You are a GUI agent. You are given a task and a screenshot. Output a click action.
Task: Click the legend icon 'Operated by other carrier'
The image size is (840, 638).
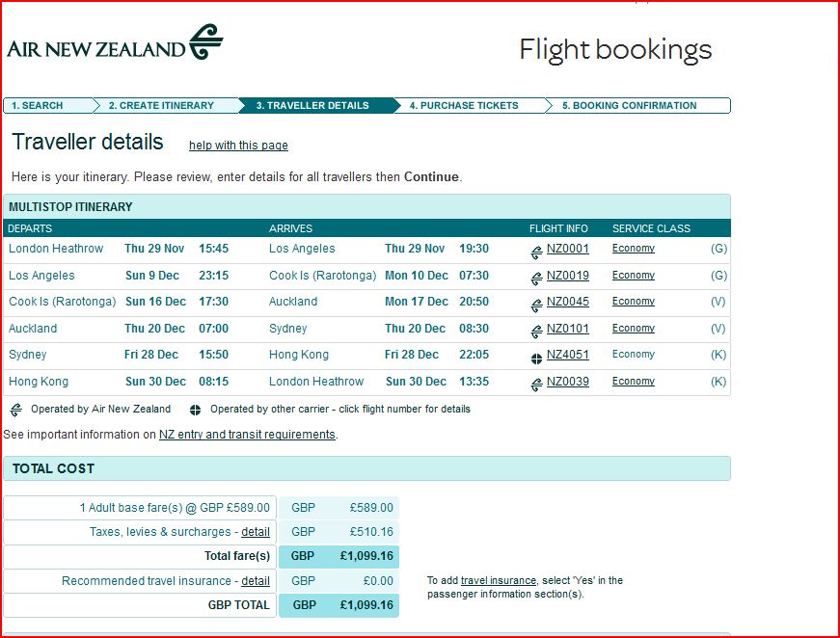195,410
